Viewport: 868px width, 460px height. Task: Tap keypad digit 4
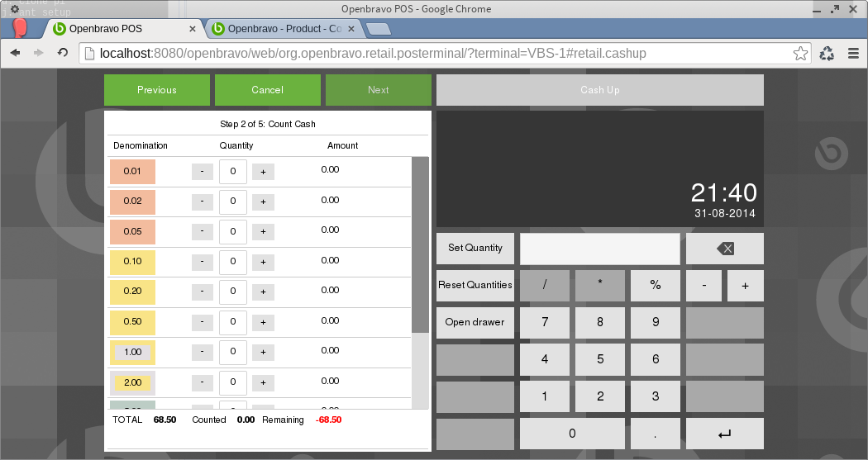(545, 359)
